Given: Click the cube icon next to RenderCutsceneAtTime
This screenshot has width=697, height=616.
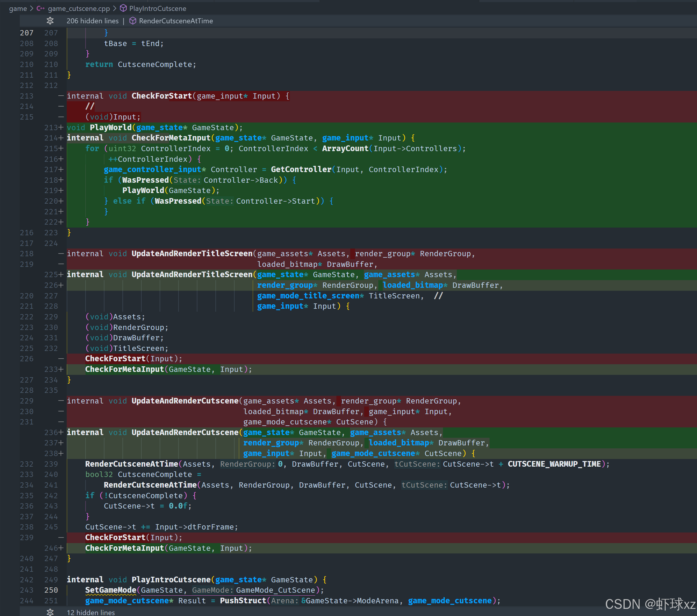Looking at the screenshot, I should [x=133, y=21].
